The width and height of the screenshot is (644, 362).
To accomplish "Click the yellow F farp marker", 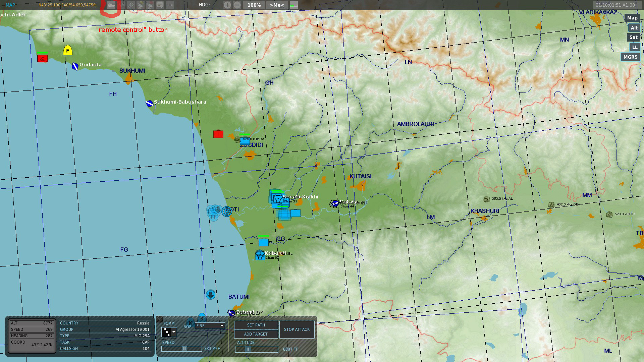I will 68,50.
